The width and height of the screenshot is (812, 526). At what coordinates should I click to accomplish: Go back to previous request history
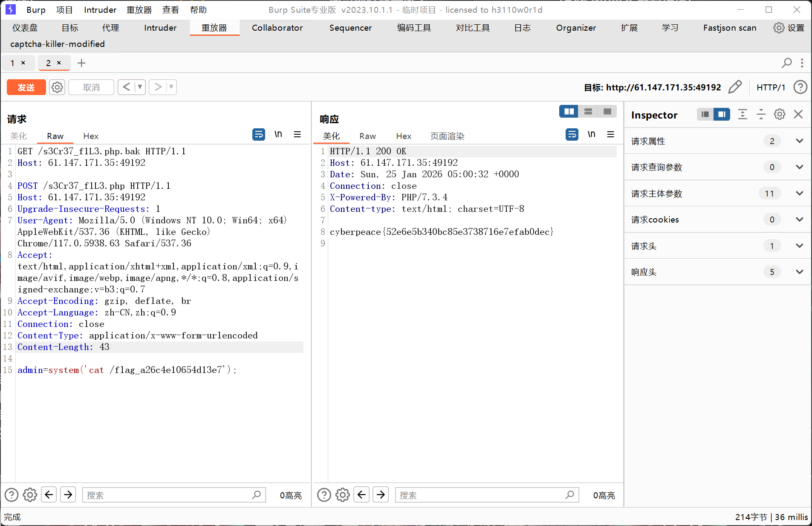(127, 87)
